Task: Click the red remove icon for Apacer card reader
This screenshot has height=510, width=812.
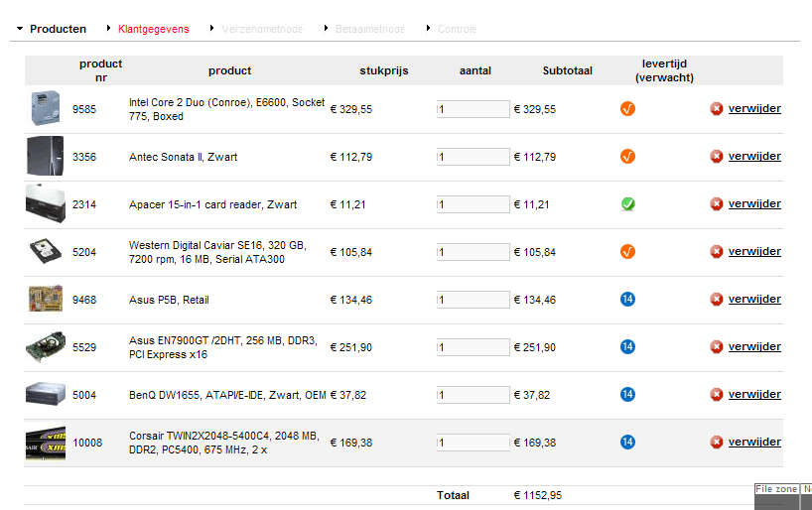Action: (x=716, y=204)
